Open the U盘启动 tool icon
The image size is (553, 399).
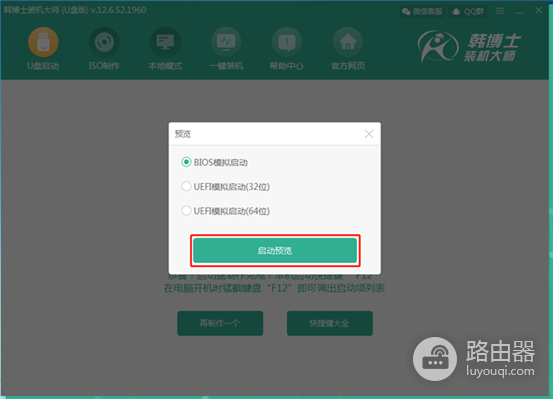[43, 42]
